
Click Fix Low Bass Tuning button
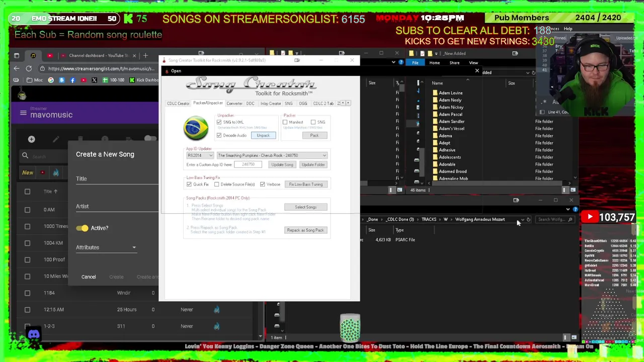[x=306, y=185]
